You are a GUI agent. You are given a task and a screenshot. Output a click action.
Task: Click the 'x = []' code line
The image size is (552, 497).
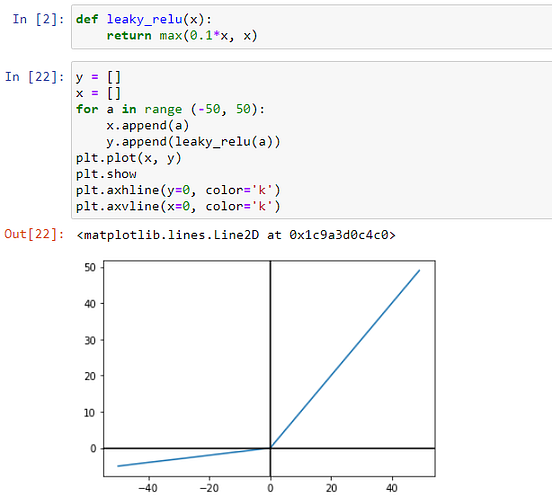click(98, 93)
